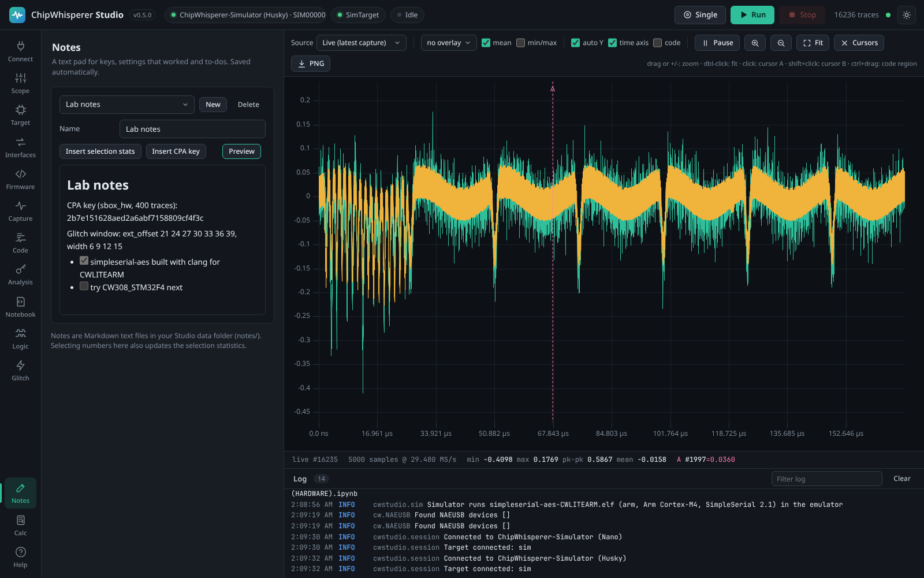924x578 pixels.
Task: Delete the current note
Action: coord(248,105)
